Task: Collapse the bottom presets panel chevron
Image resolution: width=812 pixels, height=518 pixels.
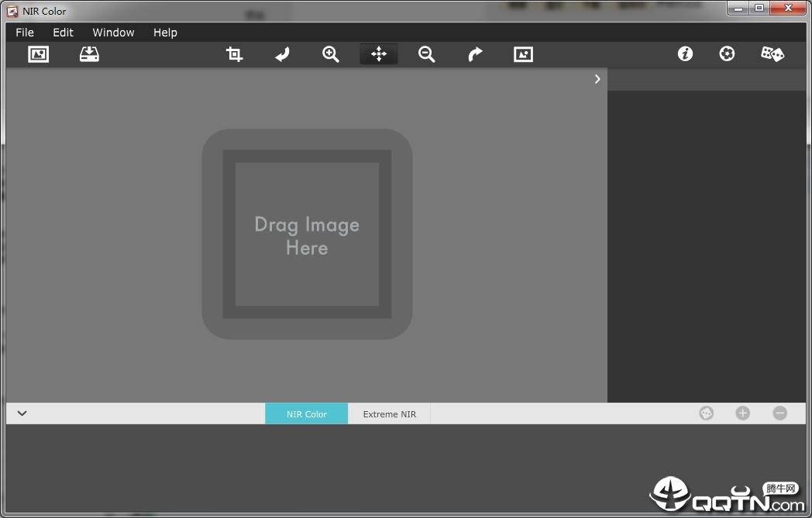Action: (22, 413)
